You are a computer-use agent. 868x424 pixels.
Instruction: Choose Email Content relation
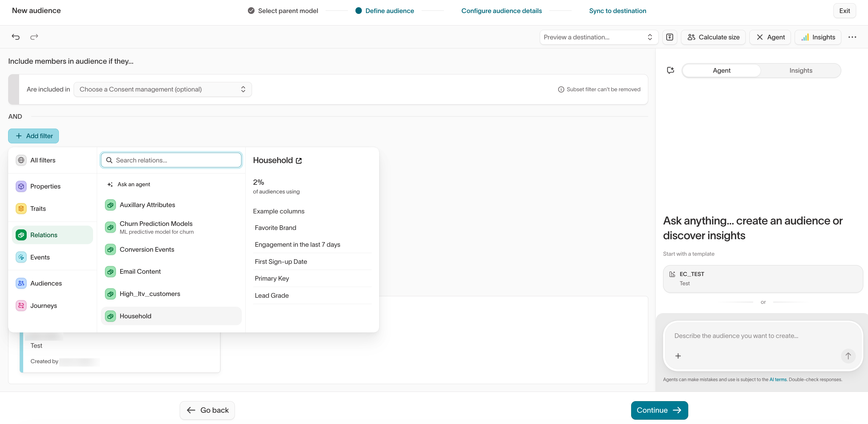click(171, 271)
